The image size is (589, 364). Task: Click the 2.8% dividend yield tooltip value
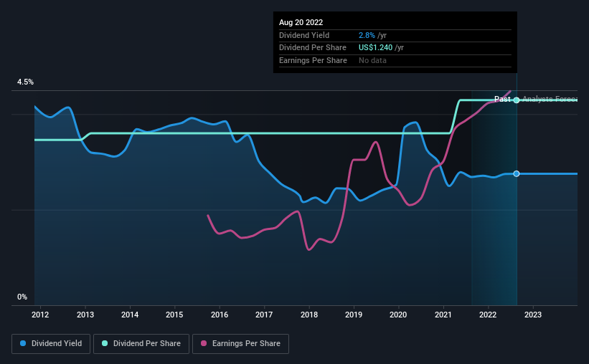(367, 35)
